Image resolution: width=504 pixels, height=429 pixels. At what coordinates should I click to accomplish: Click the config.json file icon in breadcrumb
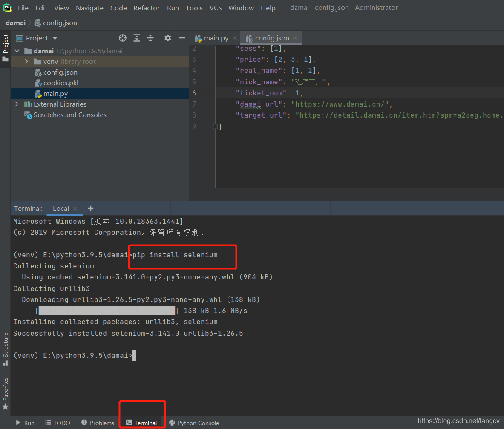[37, 23]
